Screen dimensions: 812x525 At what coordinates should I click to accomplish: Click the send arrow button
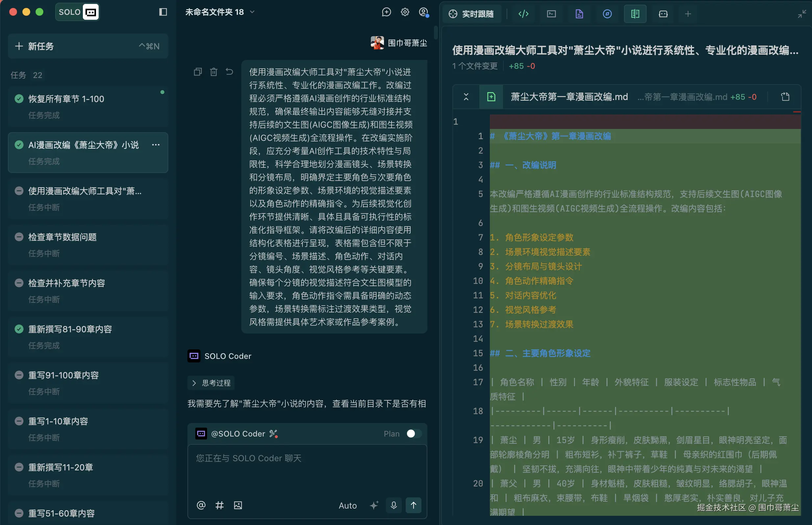[x=414, y=505]
